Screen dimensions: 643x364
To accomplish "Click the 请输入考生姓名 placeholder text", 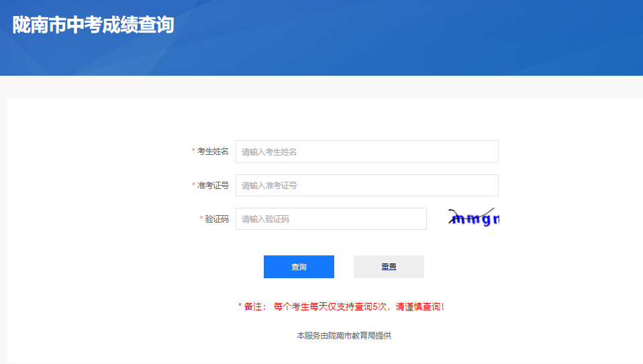I will (269, 152).
